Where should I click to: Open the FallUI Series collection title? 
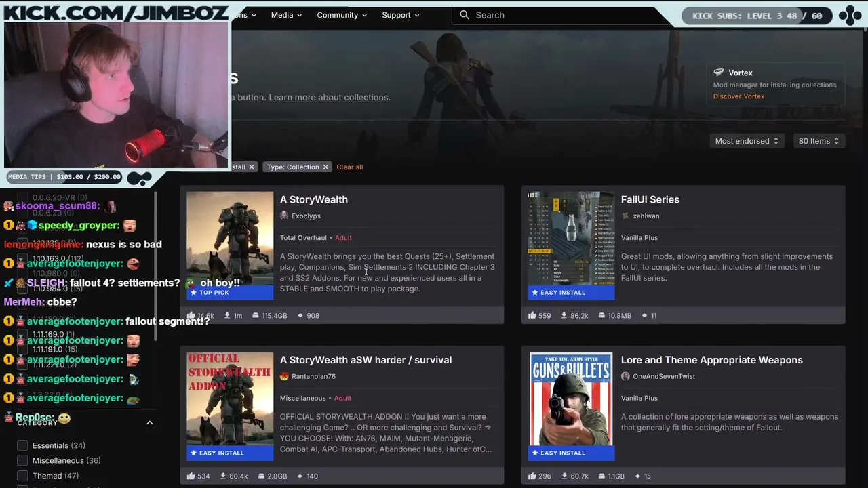[x=650, y=199]
